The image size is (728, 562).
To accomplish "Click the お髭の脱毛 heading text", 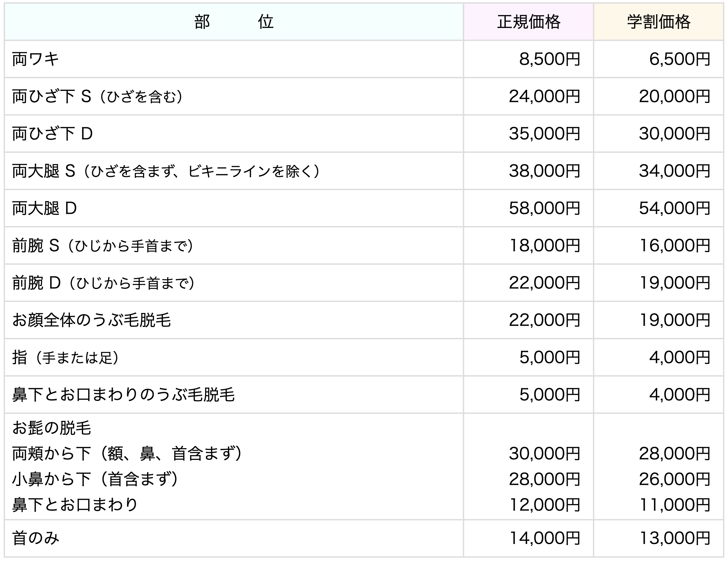I will point(52,428).
